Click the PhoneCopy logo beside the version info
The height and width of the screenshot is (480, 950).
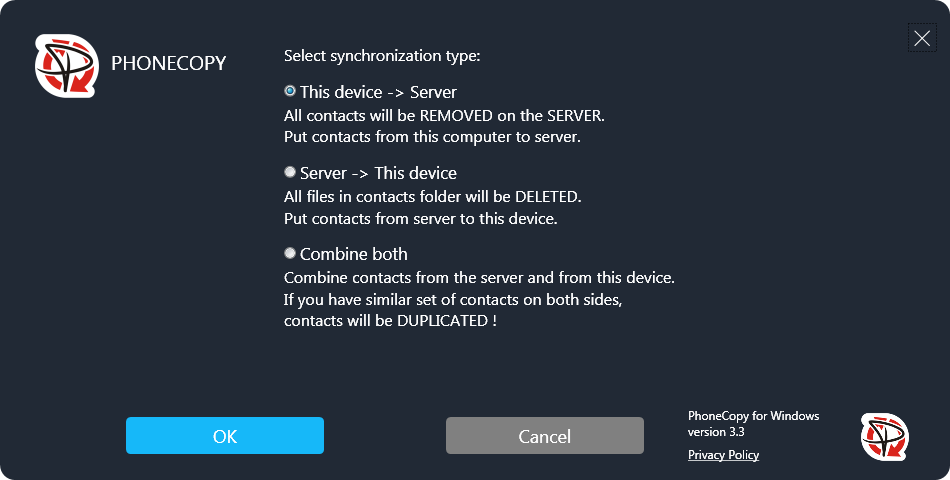884,437
